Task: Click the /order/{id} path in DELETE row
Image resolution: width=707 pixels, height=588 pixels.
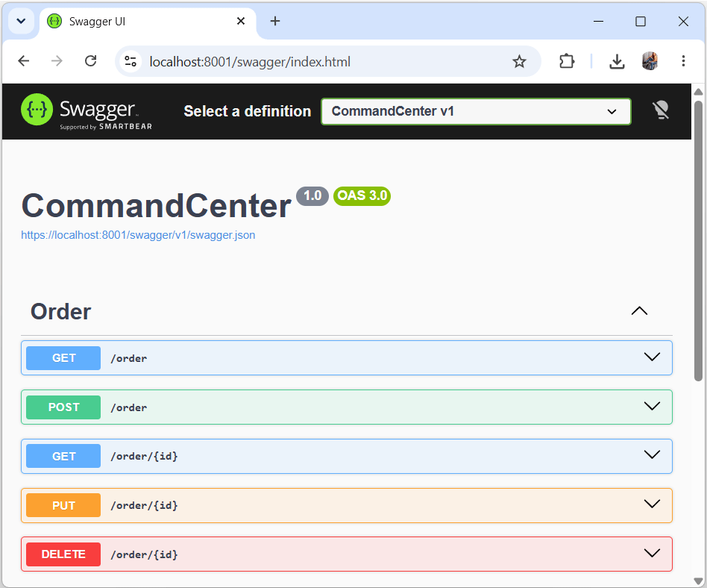Action: point(144,554)
